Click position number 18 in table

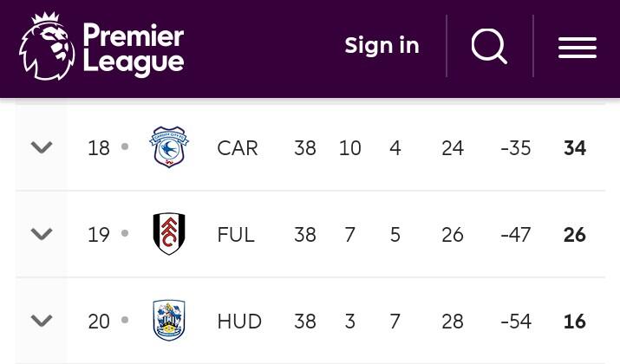[99, 148]
